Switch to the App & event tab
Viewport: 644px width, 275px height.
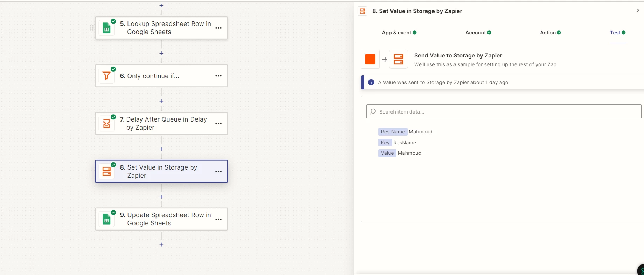(x=399, y=33)
